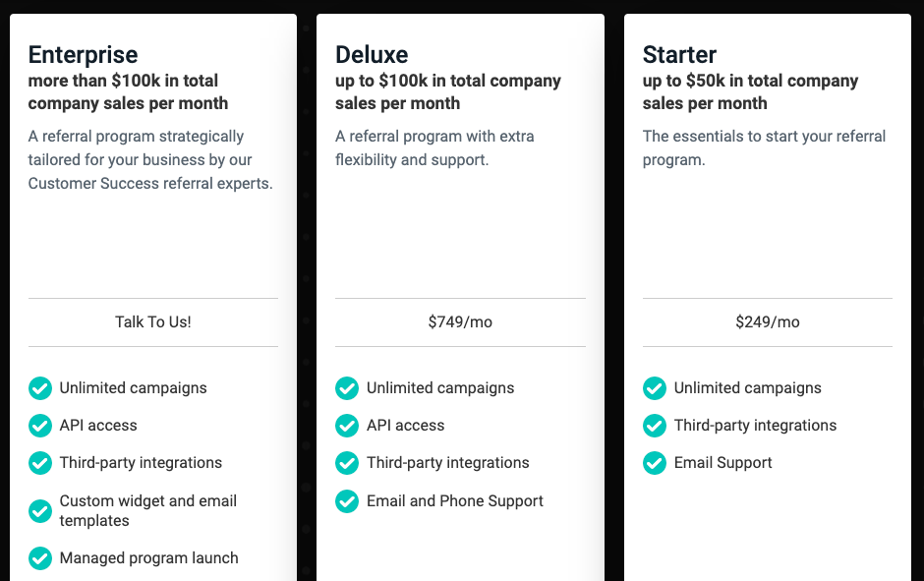Click Custom widget and email templates text
The width and height of the screenshot is (924, 581).
[147, 511]
